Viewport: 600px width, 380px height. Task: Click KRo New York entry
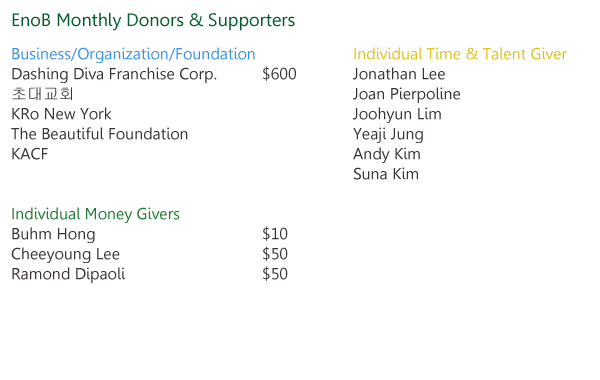tap(61, 114)
